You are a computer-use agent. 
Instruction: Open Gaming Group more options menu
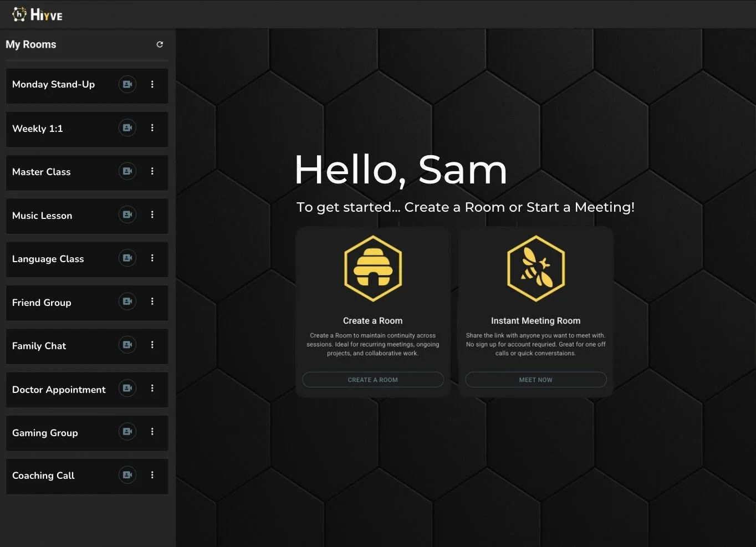(152, 432)
